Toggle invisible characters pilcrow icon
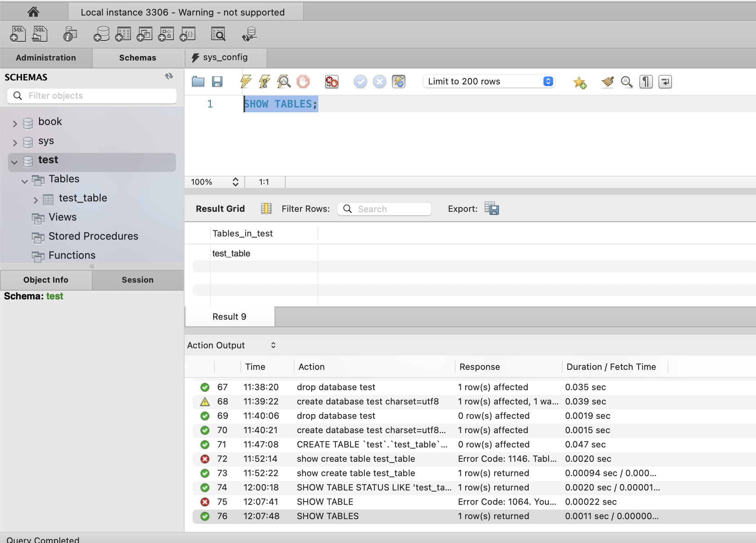 646,82
